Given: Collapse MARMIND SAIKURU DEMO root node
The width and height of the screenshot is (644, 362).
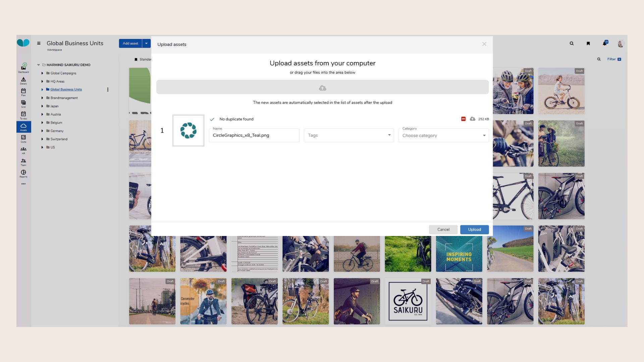Looking at the screenshot, I should (x=39, y=65).
